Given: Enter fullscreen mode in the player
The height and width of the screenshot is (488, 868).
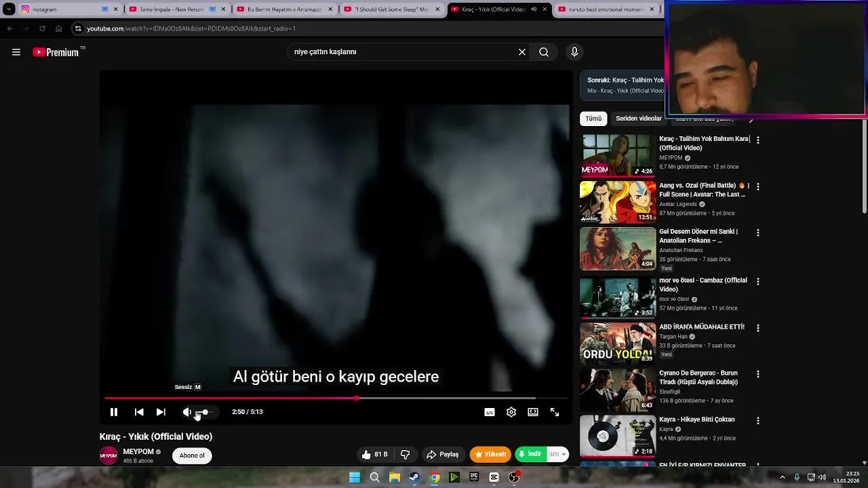Looking at the screenshot, I should (x=555, y=412).
